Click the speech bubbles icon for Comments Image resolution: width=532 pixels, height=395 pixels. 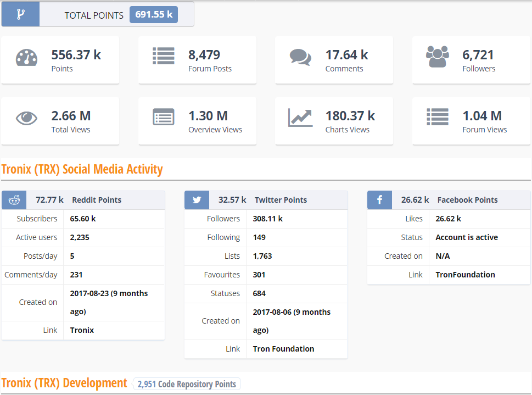coord(300,57)
